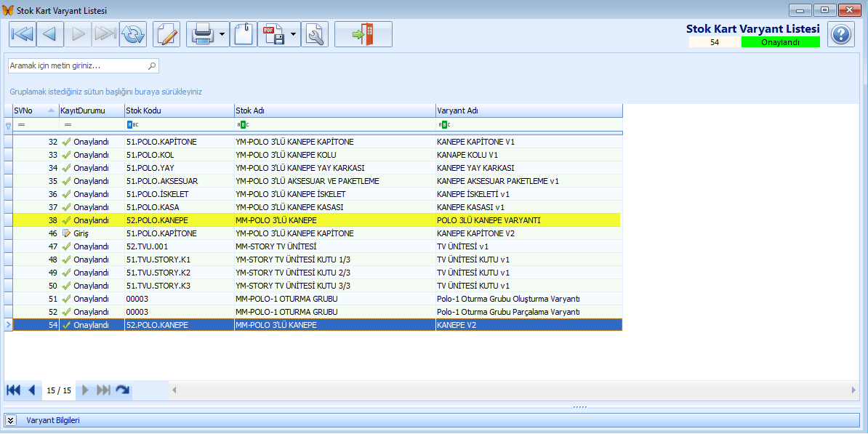
Task: Open the blue help question mark
Action: coord(841,35)
